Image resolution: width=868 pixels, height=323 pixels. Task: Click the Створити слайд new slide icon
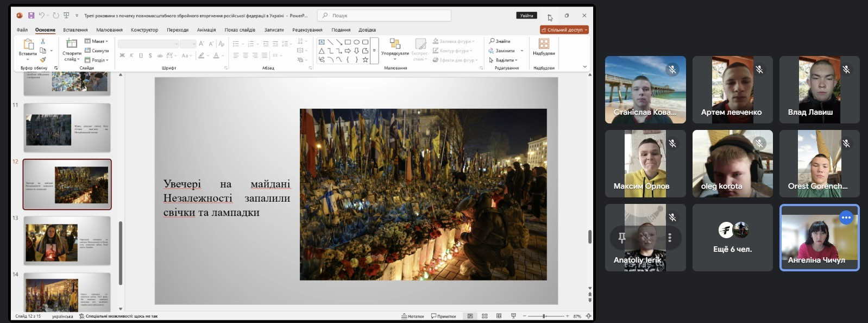pyautogui.click(x=71, y=43)
